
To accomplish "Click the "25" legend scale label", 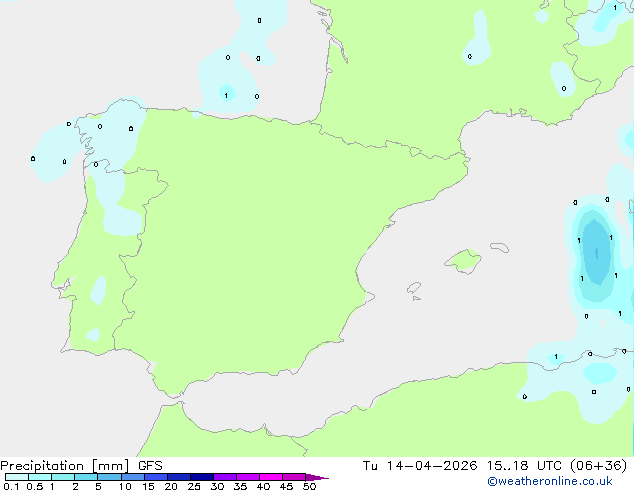I will coord(194,486).
